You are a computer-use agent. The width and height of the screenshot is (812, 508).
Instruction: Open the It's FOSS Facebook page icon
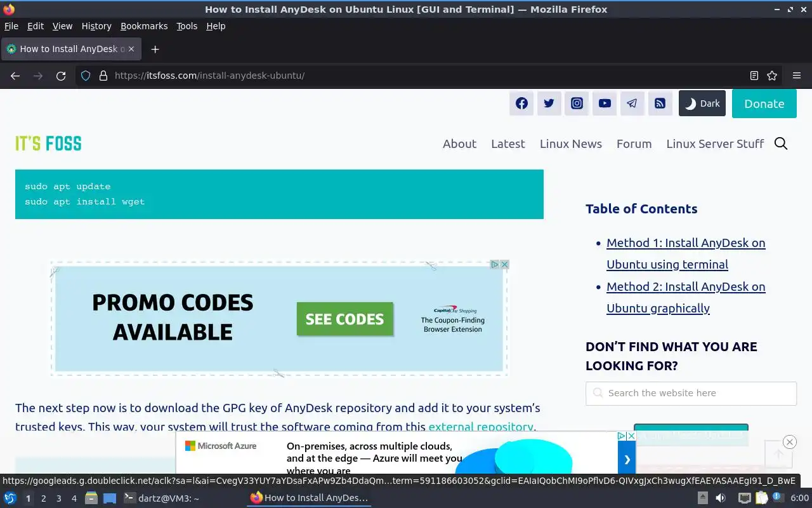click(521, 104)
